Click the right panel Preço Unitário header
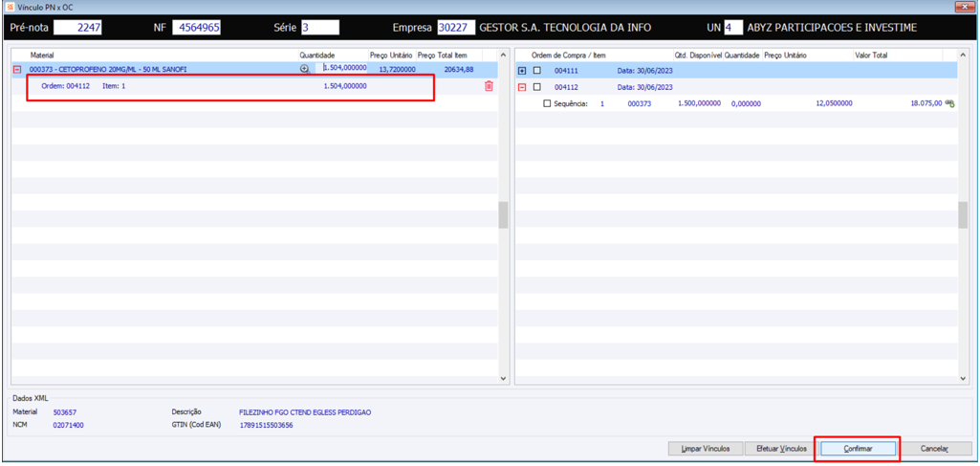Screen dimensions: 980x466 785,55
